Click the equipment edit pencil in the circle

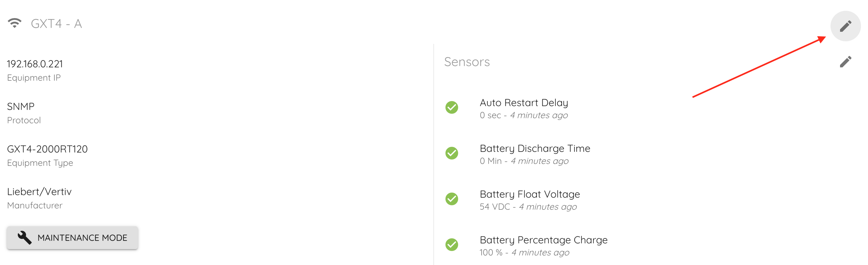click(845, 26)
